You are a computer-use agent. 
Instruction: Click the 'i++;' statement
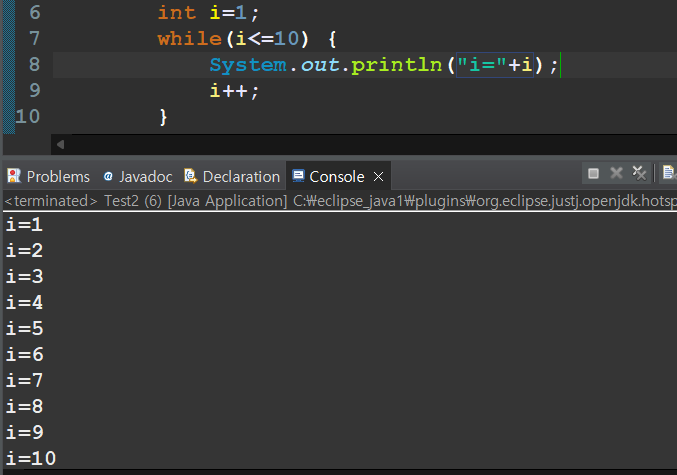pyautogui.click(x=234, y=91)
